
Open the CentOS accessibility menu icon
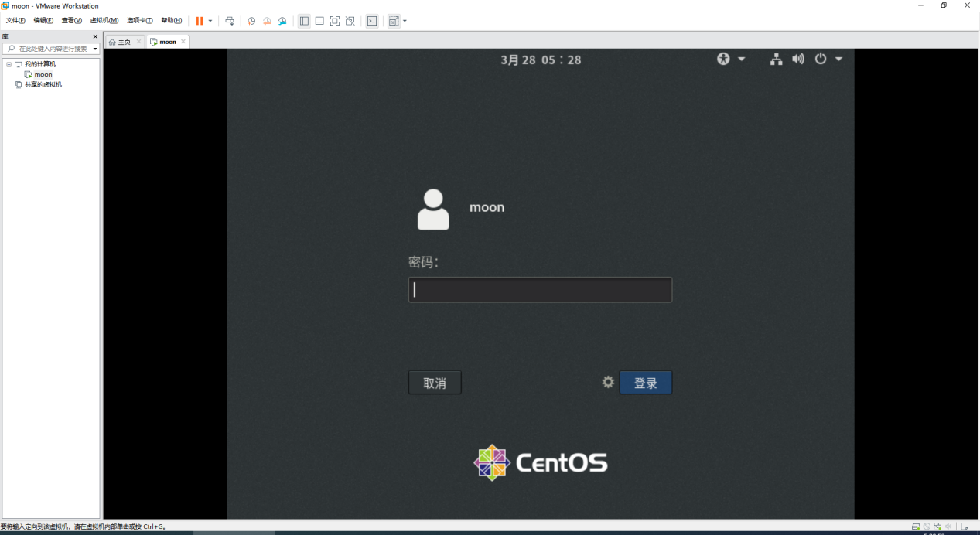[x=723, y=59]
